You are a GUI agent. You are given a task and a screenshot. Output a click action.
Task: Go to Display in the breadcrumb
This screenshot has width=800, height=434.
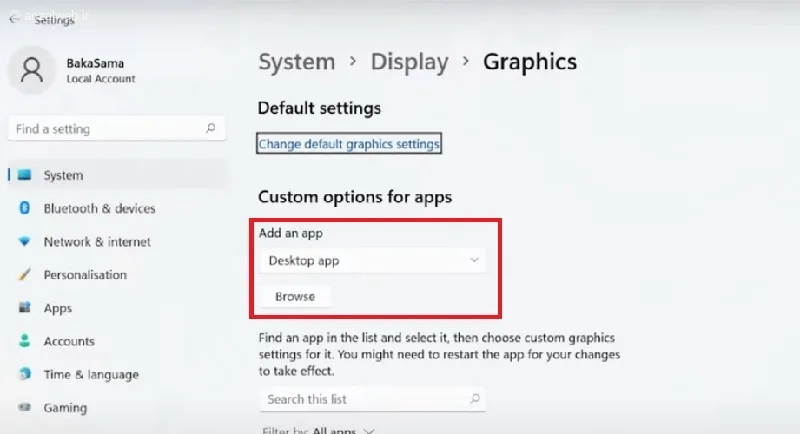[x=409, y=62]
